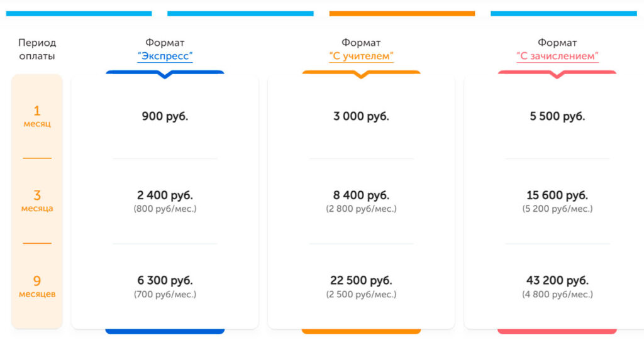Click the "Период оплаты" column header
The height and width of the screenshot is (345, 644).
pyautogui.click(x=37, y=49)
